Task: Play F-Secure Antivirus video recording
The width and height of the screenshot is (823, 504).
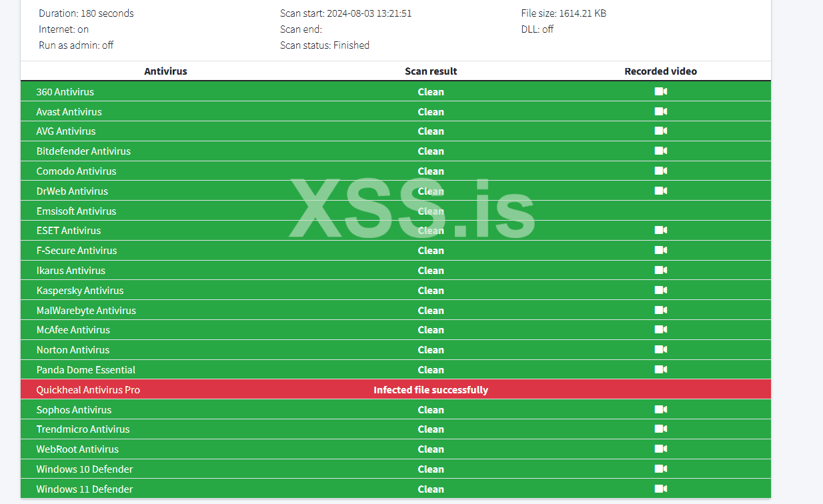Action: click(x=660, y=251)
